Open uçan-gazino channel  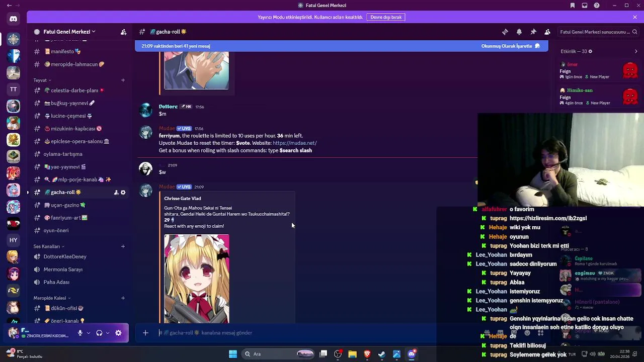[79, 205]
